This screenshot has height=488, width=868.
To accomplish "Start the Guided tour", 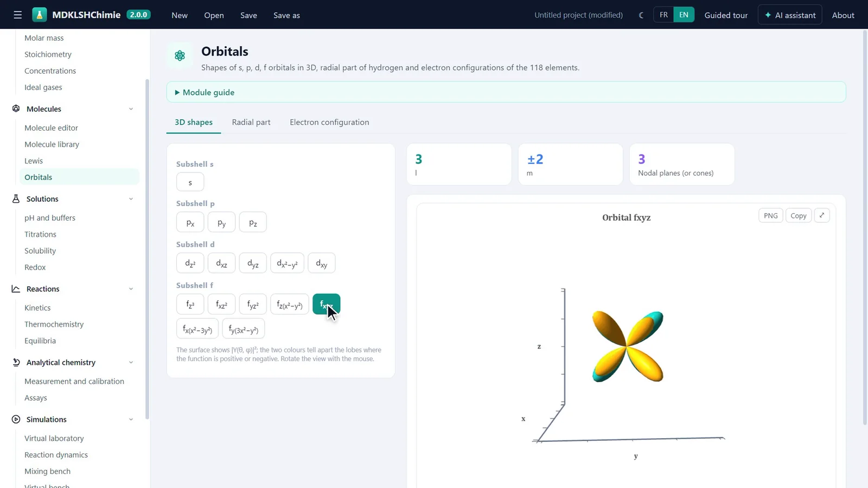I will 726,15.
